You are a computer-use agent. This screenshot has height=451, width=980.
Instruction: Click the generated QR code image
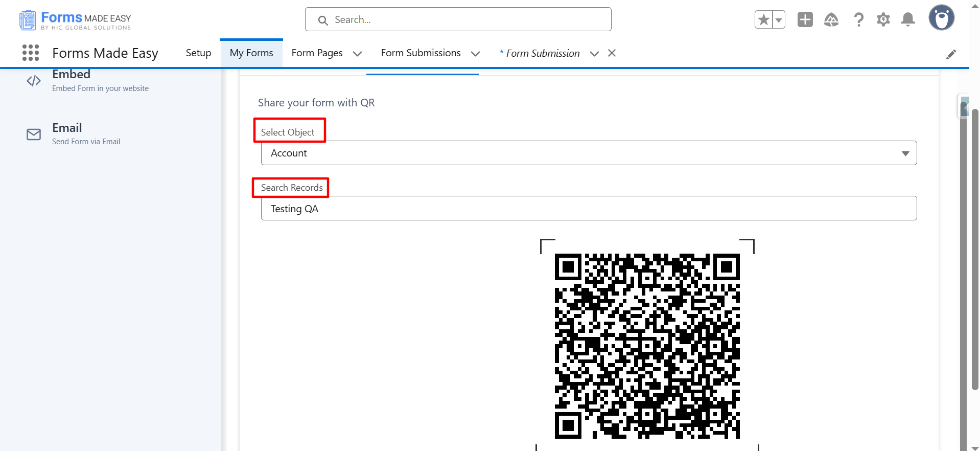647,346
